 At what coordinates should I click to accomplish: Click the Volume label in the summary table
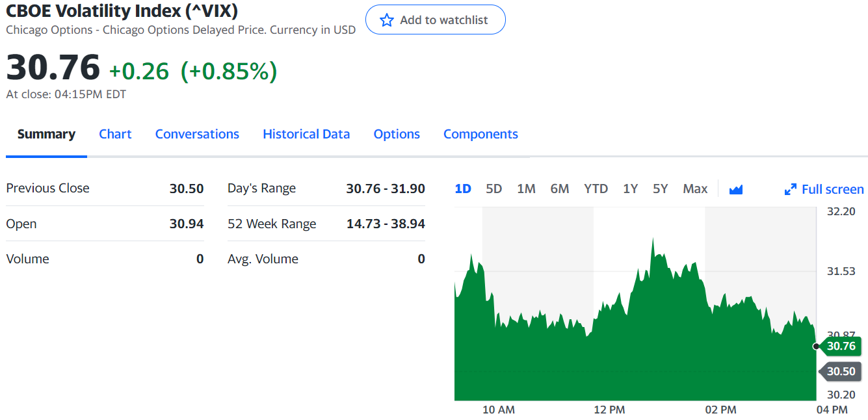[27, 259]
